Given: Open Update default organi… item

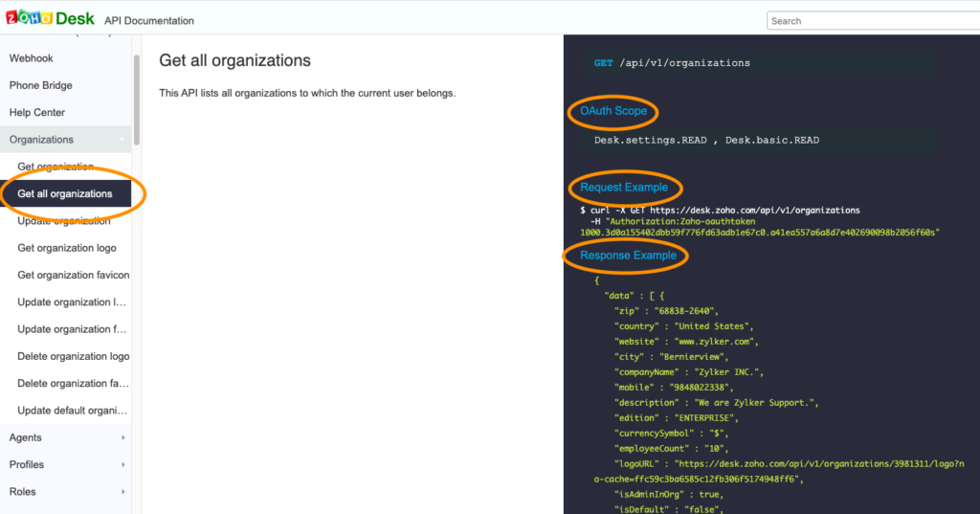Looking at the screenshot, I should point(72,411).
